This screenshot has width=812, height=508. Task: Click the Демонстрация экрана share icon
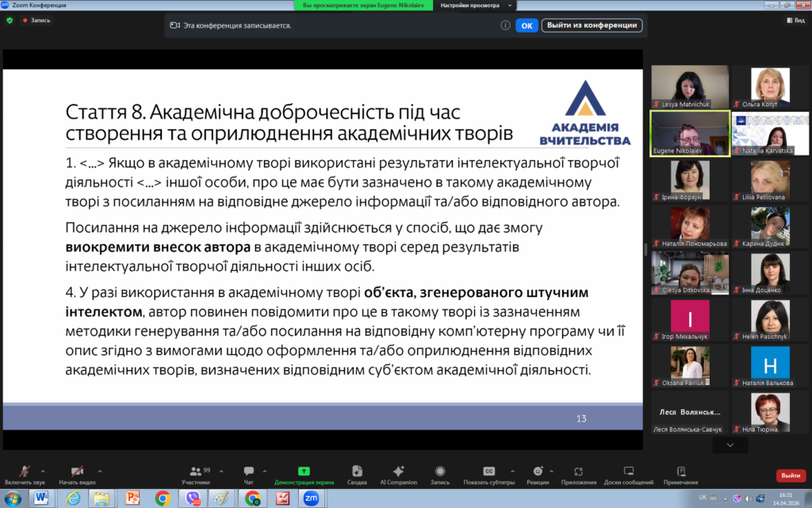pyautogui.click(x=304, y=471)
